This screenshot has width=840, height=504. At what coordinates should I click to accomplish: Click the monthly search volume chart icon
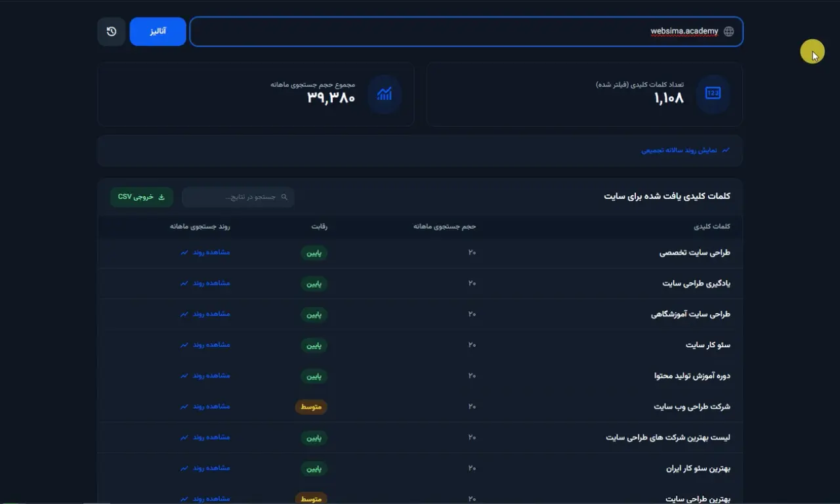(384, 94)
